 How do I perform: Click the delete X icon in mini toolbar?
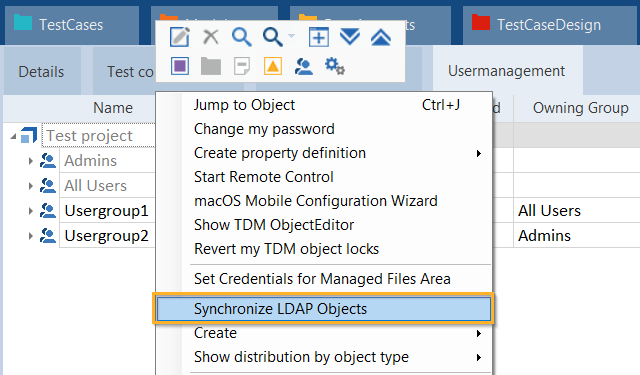click(x=211, y=37)
